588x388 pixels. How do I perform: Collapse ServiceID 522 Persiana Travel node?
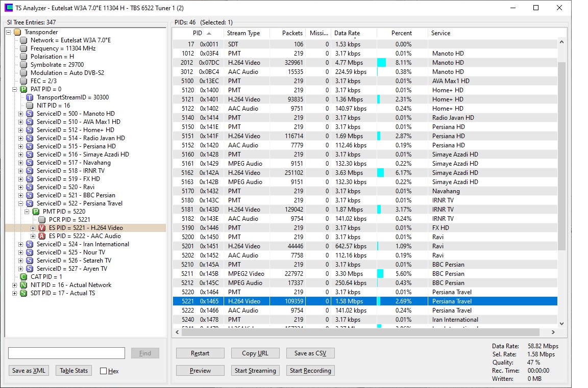click(x=20, y=204)
